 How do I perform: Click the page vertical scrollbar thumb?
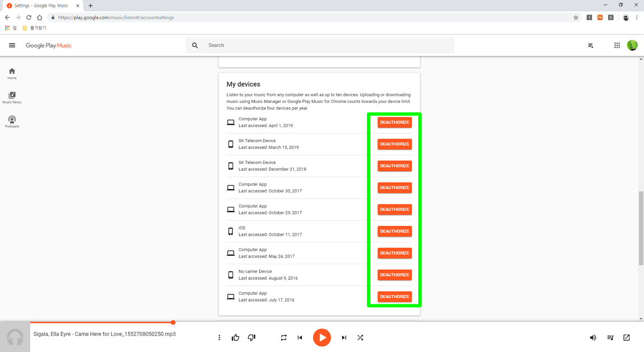coord(641,228)
